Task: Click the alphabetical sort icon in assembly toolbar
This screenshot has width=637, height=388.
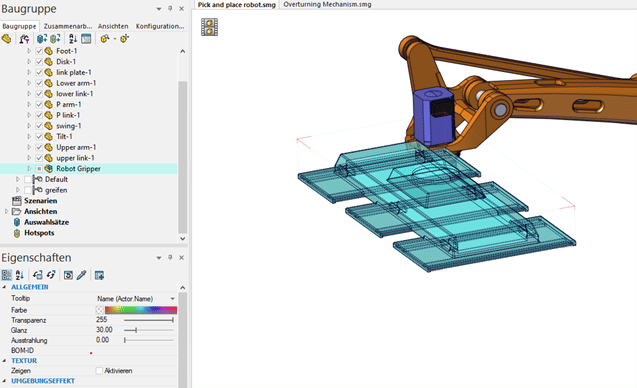Action: point(73,39)
